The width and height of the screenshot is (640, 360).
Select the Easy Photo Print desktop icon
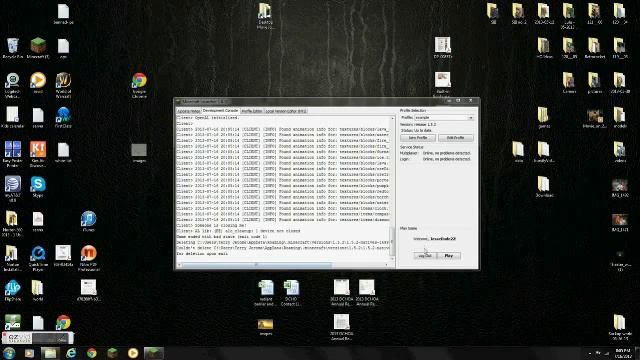coord(13,154)
